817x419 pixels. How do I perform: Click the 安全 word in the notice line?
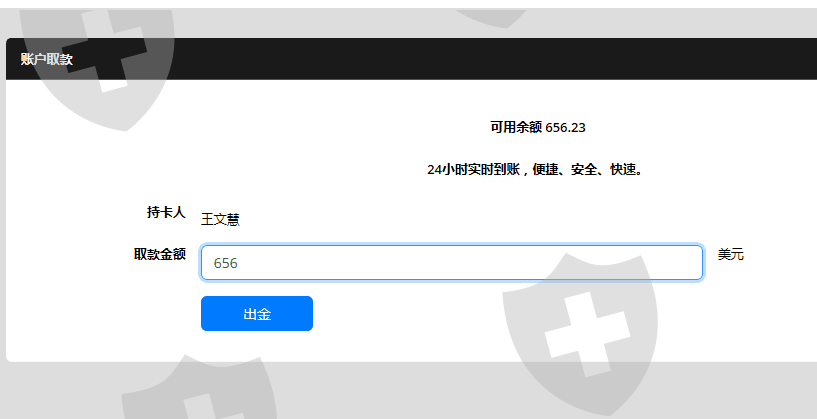[x=584, y=169]
